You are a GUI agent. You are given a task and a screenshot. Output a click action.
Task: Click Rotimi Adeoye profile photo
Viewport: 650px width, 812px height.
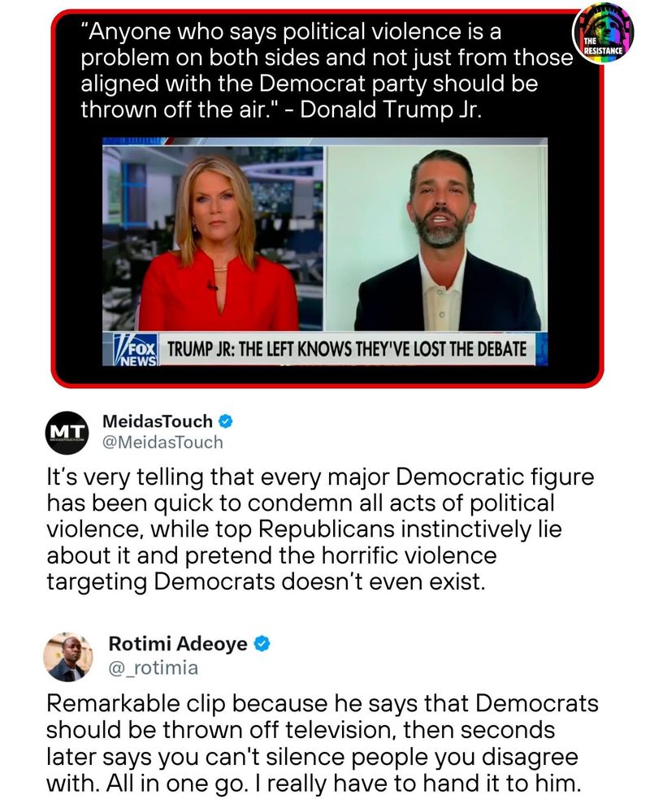[x=68, y=656]
